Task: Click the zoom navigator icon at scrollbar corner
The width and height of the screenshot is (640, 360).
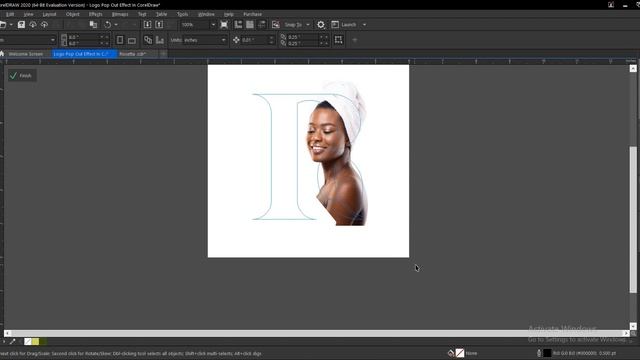Action: click(x=633, y=333)
